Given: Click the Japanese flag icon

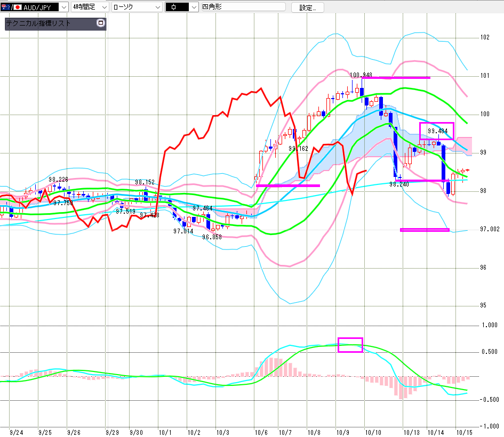Looking at the screenshot, I should click(x=17, y=7).
